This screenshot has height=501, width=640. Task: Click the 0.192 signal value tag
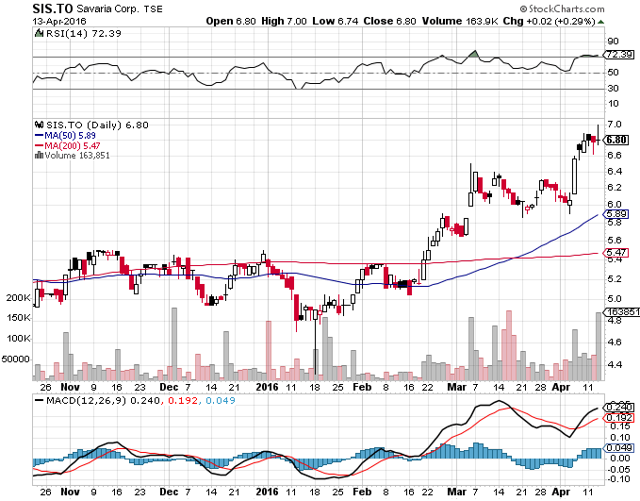point(619,418)
